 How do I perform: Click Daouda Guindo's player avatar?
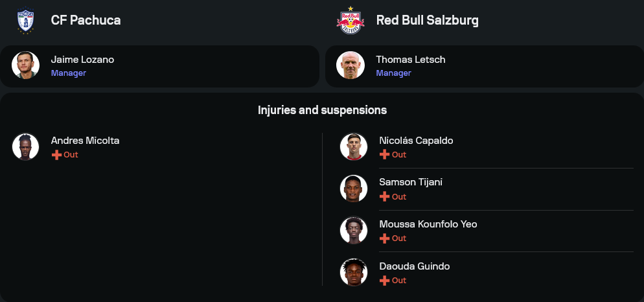point(354,272)
